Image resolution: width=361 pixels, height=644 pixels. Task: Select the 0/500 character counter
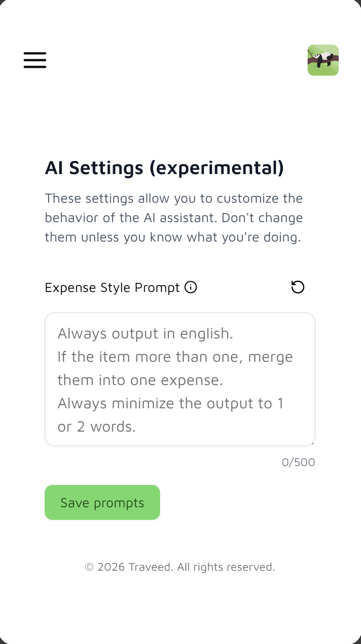tap(298, 462)
